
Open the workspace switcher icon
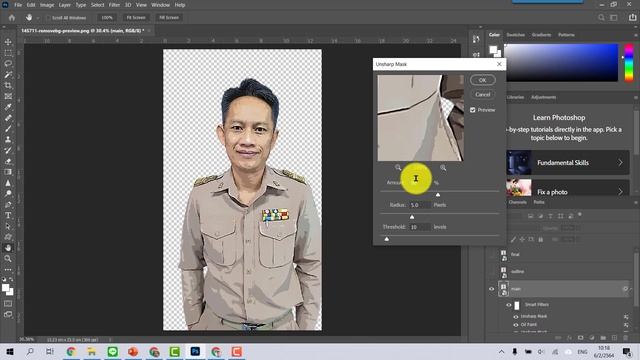pos(613,18)
